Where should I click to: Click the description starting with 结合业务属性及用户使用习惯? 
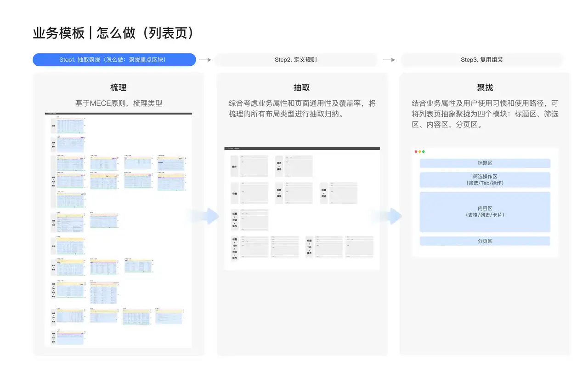pos(485,114)
